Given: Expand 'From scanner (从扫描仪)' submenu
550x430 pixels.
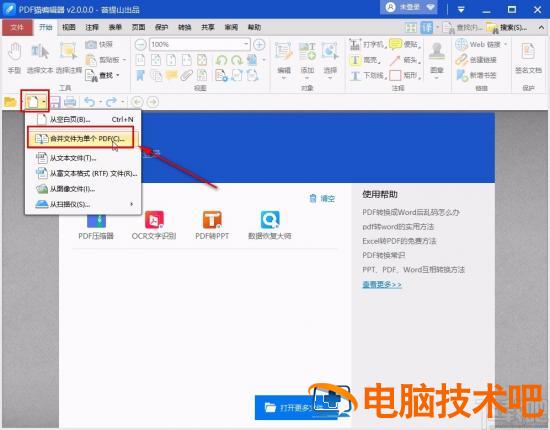Looking at the screenshot, I should point(83,204).
